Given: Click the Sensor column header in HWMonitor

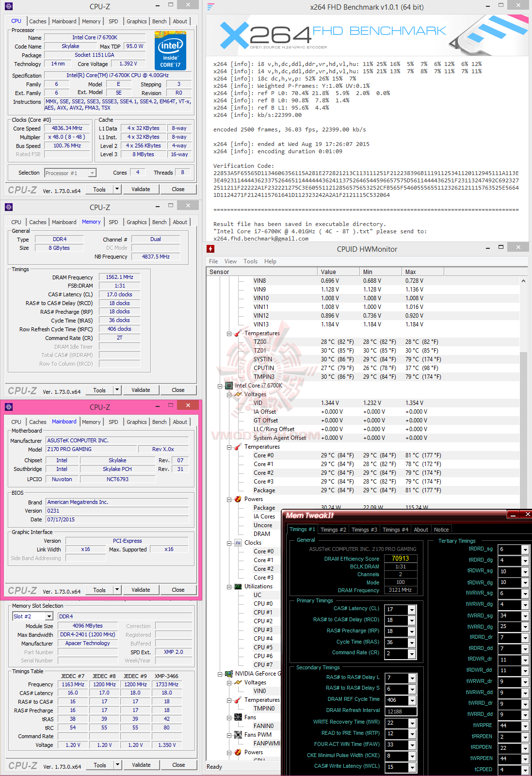Looking at the screenshot, I should click(x=261, y=272).
